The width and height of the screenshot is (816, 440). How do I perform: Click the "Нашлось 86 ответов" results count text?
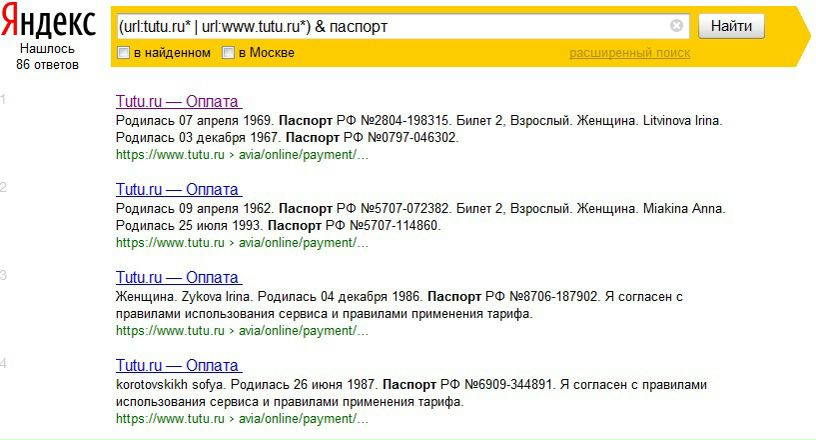pos(47,57)
